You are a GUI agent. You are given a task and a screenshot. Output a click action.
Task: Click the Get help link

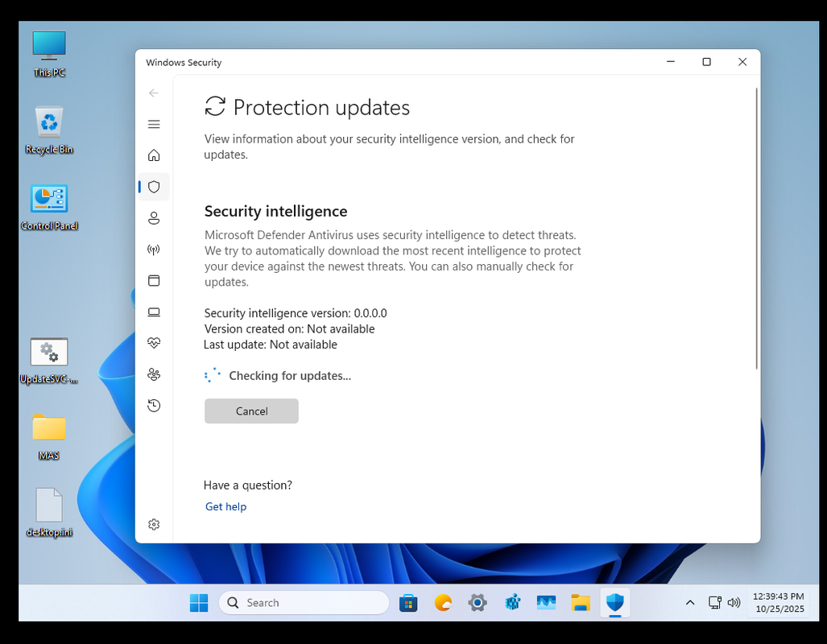225,506
